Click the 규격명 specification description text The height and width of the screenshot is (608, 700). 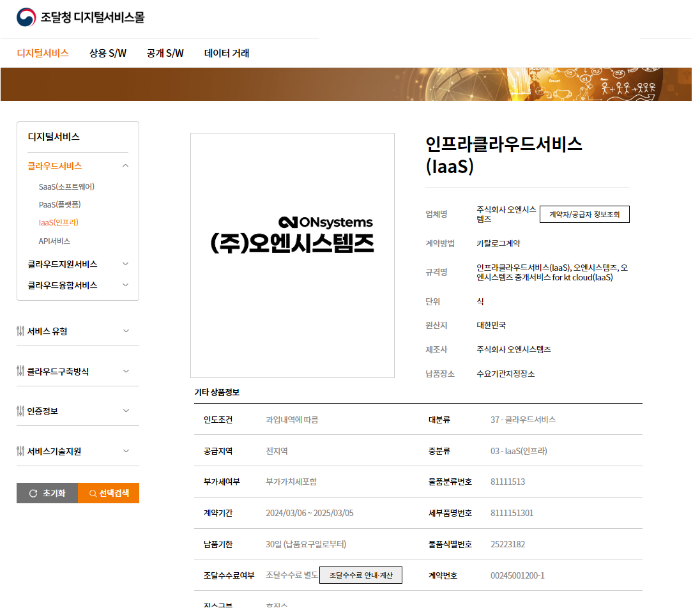point(552,272)
